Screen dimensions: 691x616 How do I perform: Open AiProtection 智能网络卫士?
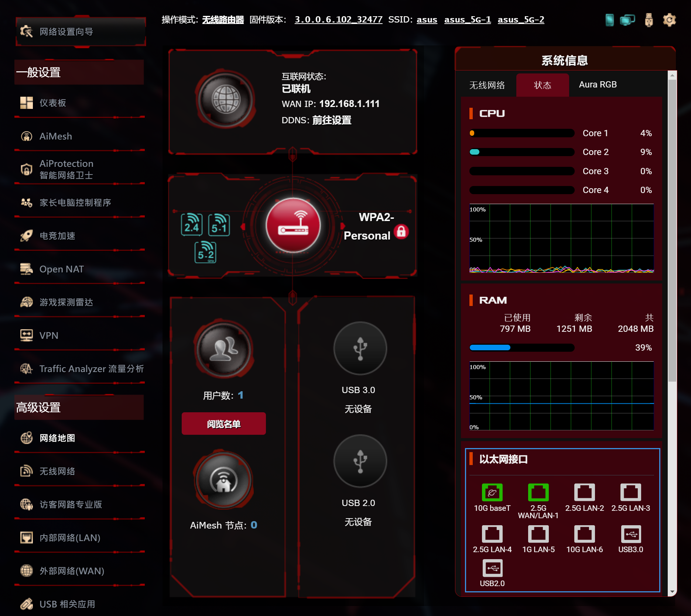pyautogui.click(x=79, y=169)
